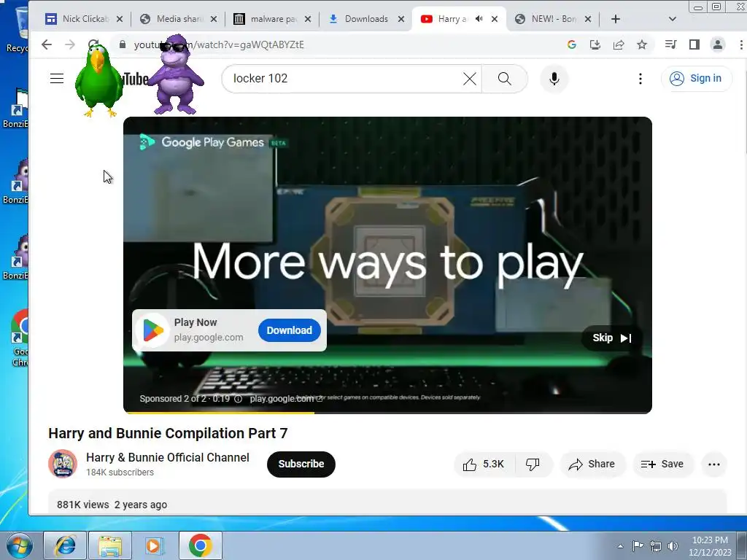
Task: Share this page via the address bar share icon
Action: tap(619, 44)
